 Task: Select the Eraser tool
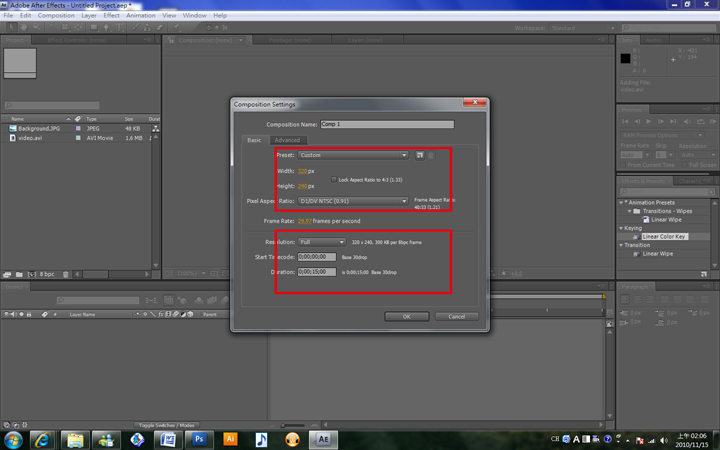click(159, 28)
